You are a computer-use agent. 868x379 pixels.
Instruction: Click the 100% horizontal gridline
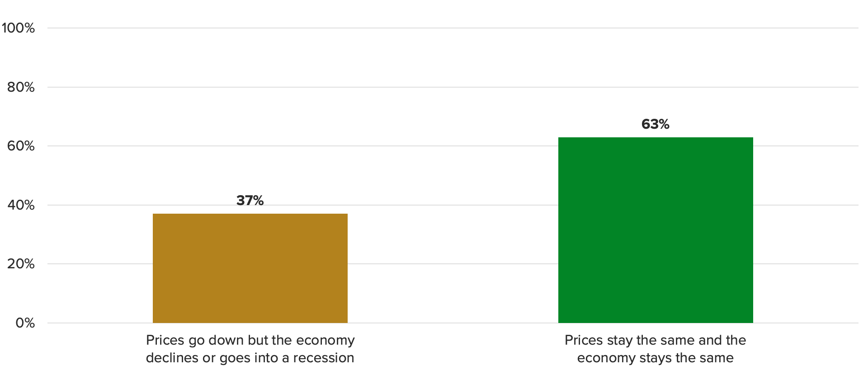(452, 28)
